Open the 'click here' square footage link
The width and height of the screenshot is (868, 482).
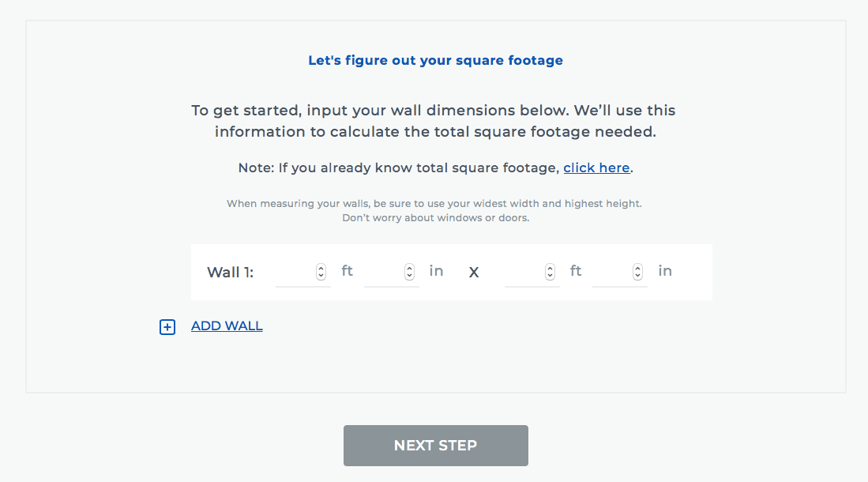(x=596, y=168)
